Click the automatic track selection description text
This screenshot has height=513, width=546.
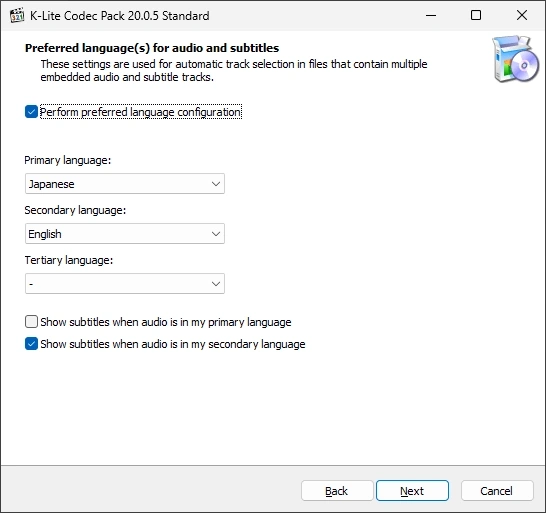(x=234, y=70)
